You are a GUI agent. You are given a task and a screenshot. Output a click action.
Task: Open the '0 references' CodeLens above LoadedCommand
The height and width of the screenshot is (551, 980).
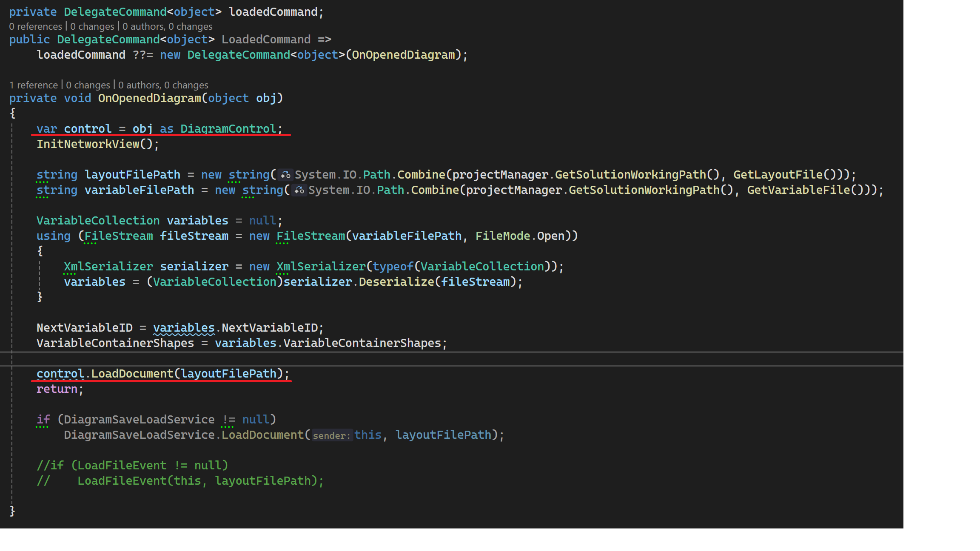(35, 26)
